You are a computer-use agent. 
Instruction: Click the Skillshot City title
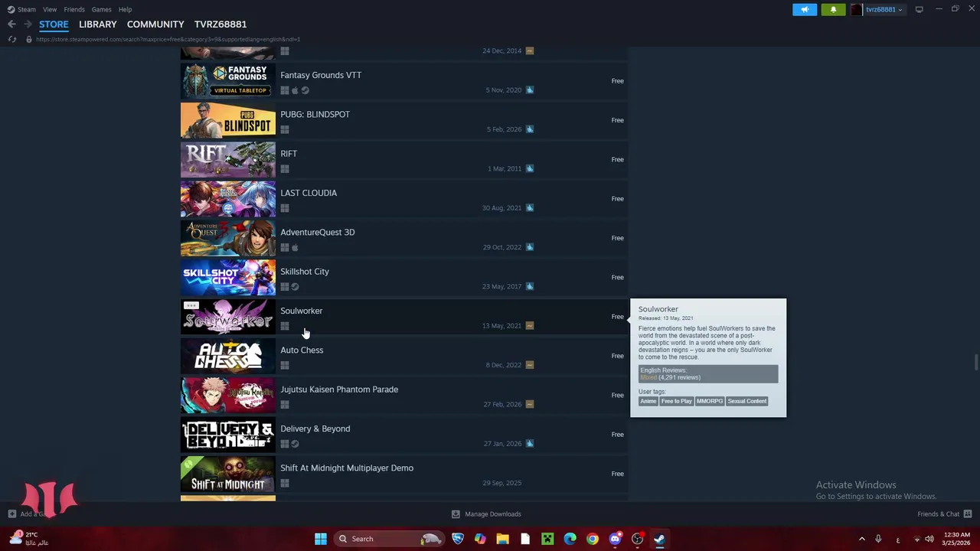305,272
